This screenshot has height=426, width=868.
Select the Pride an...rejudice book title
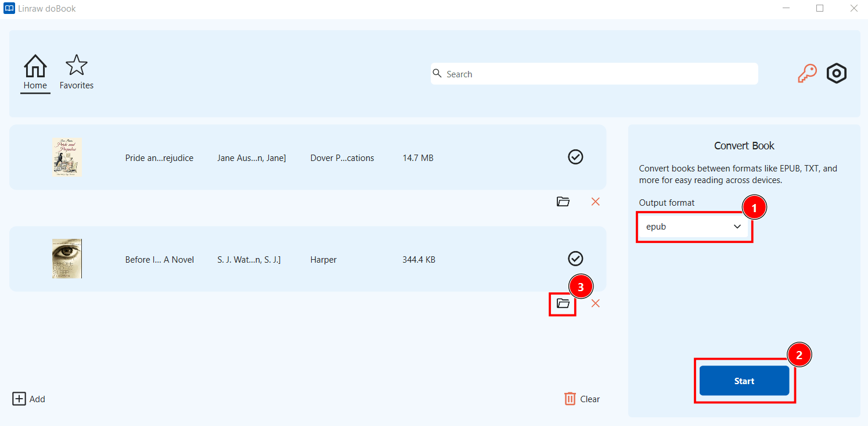coord(159,158)
